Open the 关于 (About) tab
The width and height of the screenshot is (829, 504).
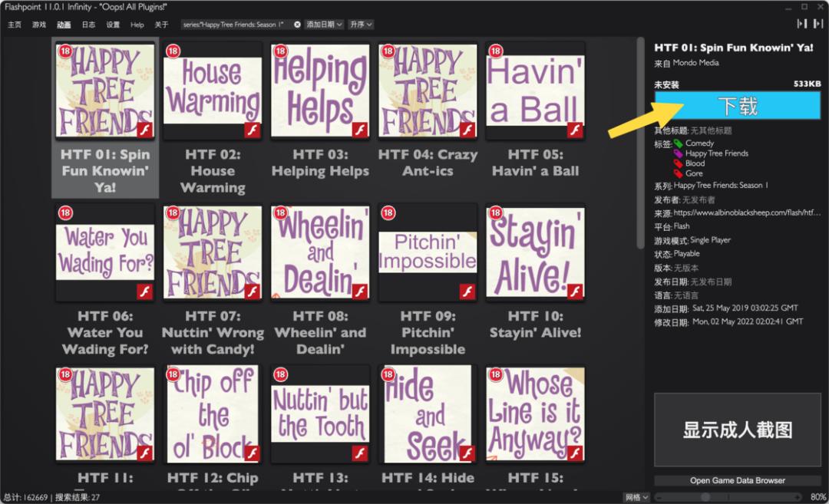[x=161, y=25]
